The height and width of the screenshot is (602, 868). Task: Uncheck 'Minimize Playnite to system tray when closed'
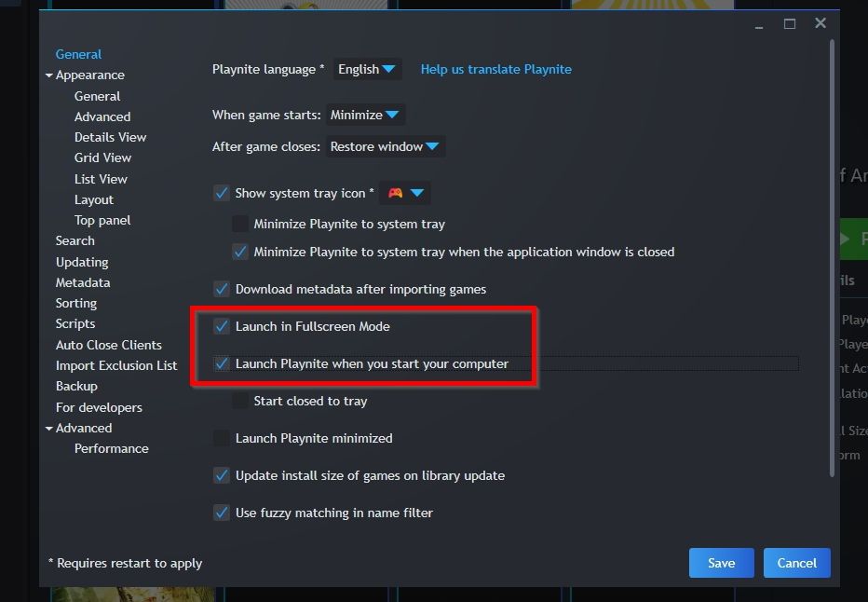pos(240,252)
